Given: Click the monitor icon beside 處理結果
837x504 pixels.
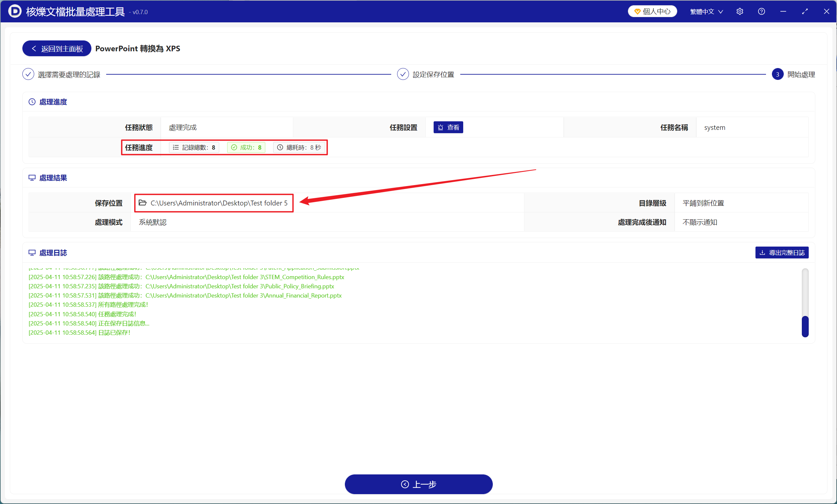Looking at the screenshot, I should point(32,178).
